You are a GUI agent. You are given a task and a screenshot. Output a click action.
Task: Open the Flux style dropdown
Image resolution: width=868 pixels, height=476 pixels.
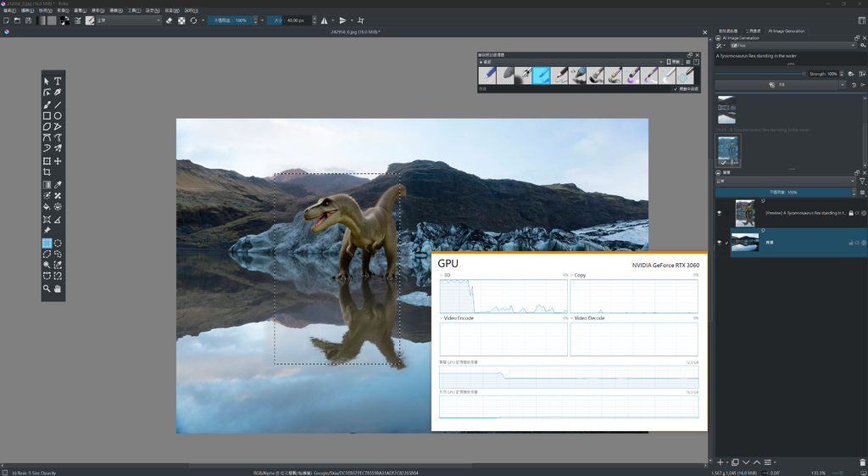tap(793, 46)
